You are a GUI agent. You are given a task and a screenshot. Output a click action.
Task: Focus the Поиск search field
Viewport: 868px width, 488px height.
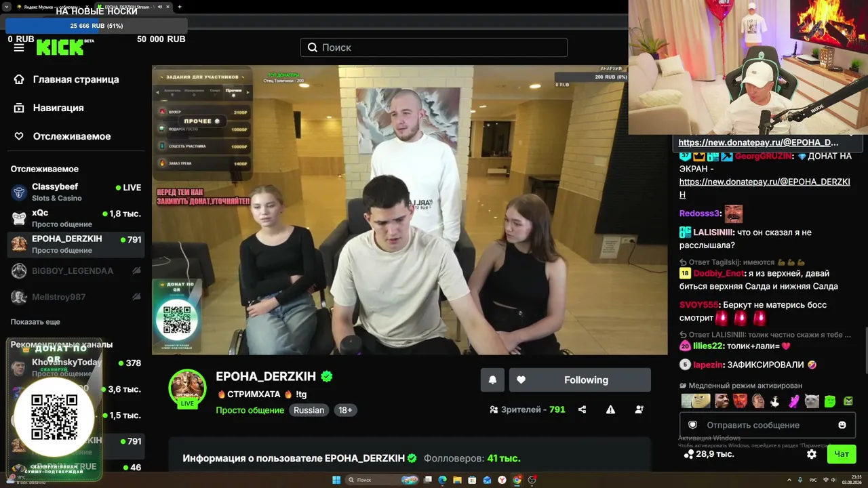434,47
